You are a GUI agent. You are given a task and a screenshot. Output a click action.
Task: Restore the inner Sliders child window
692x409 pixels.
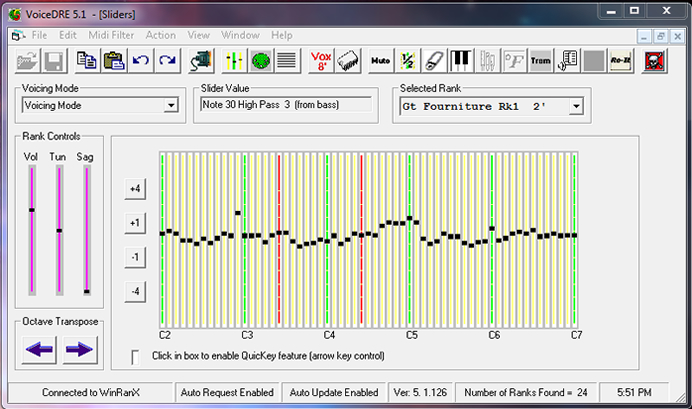coord(661,36)
